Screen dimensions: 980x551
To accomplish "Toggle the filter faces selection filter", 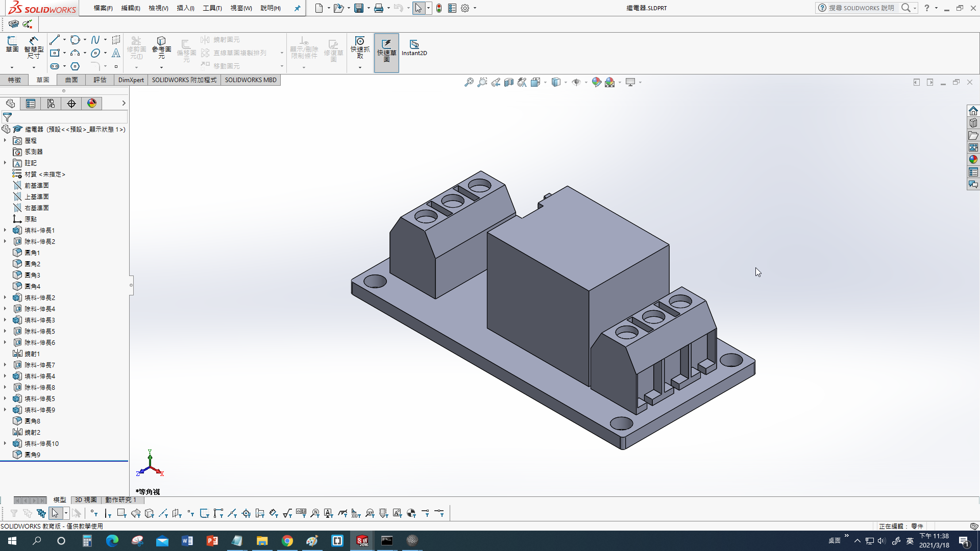I will point(121,513).
